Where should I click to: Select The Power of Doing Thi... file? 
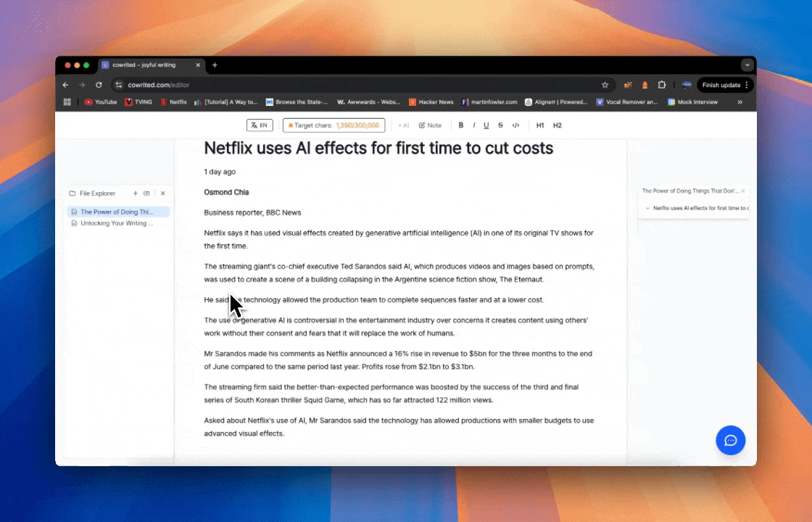point(119,212)
